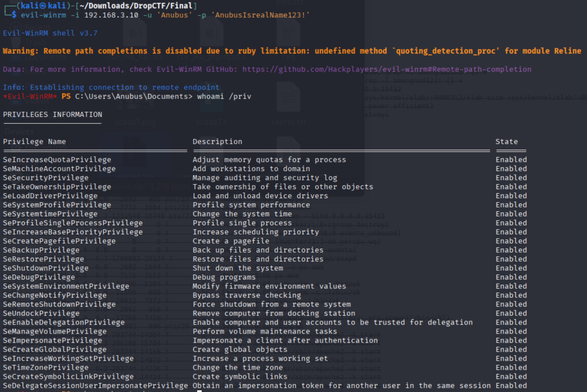Click the orange Warning message line
The image size is (587, 392).
click(292, 51)
